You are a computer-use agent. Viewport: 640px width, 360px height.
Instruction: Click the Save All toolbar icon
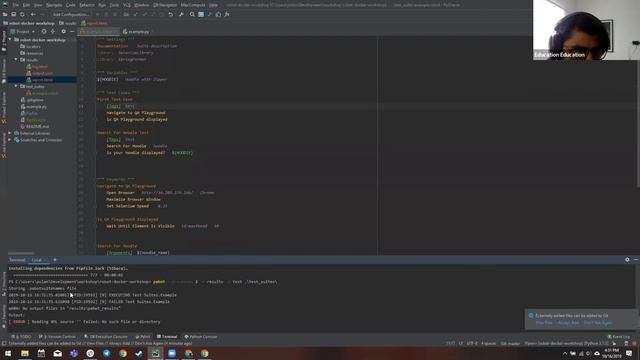pos(13,14)
